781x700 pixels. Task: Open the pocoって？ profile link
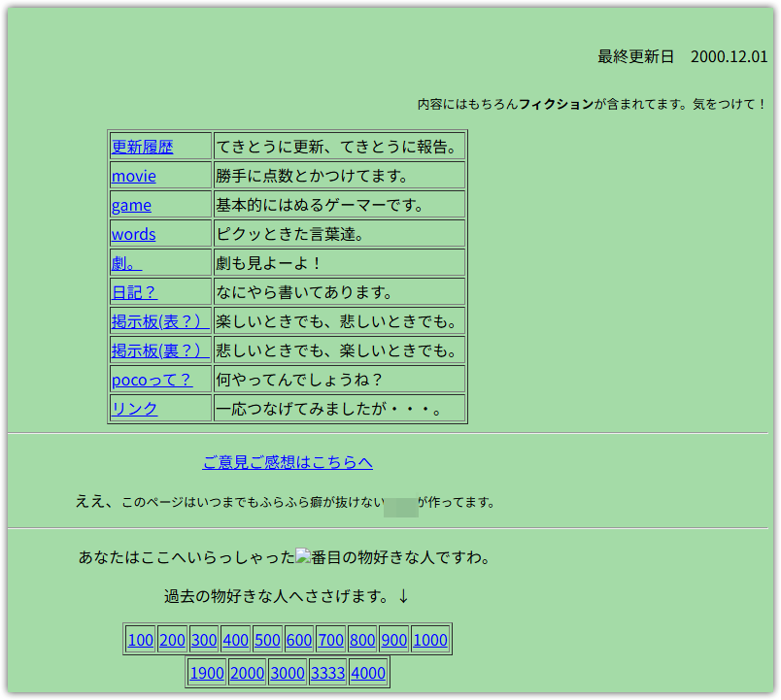click(152, 380)
